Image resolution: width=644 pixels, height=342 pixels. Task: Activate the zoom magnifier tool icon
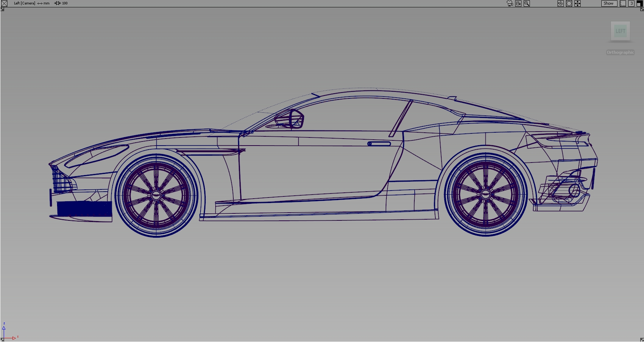click(x=527, y=3)
